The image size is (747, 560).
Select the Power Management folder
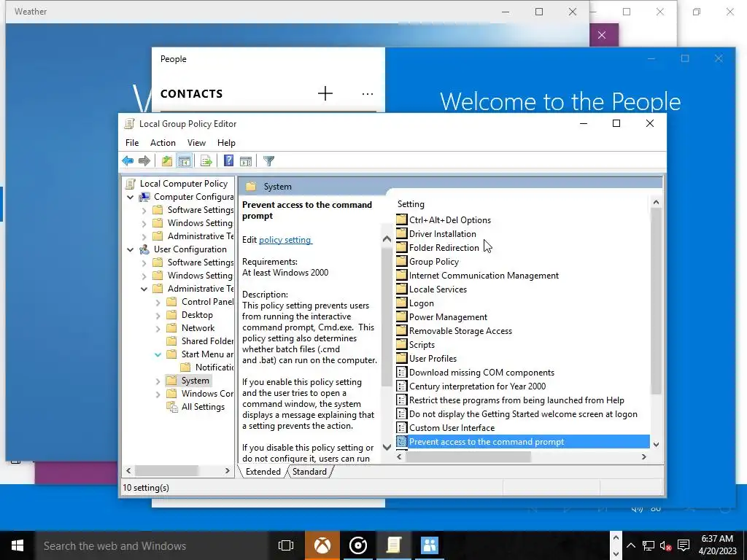tap(448, 316)
